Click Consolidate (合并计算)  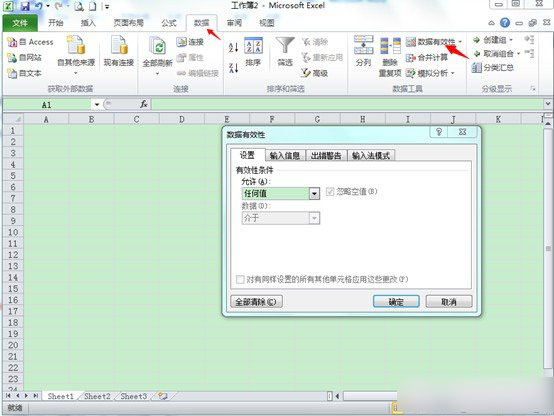(427, 58)
